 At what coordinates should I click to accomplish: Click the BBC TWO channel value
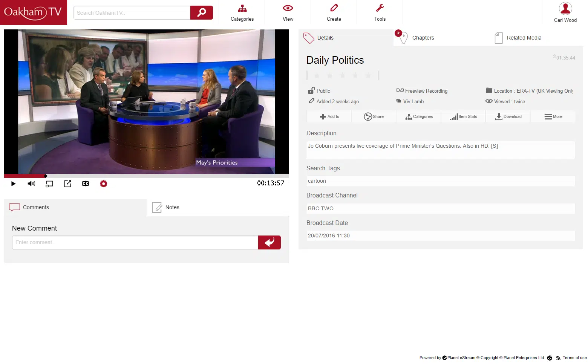click(x=321, y=208)
